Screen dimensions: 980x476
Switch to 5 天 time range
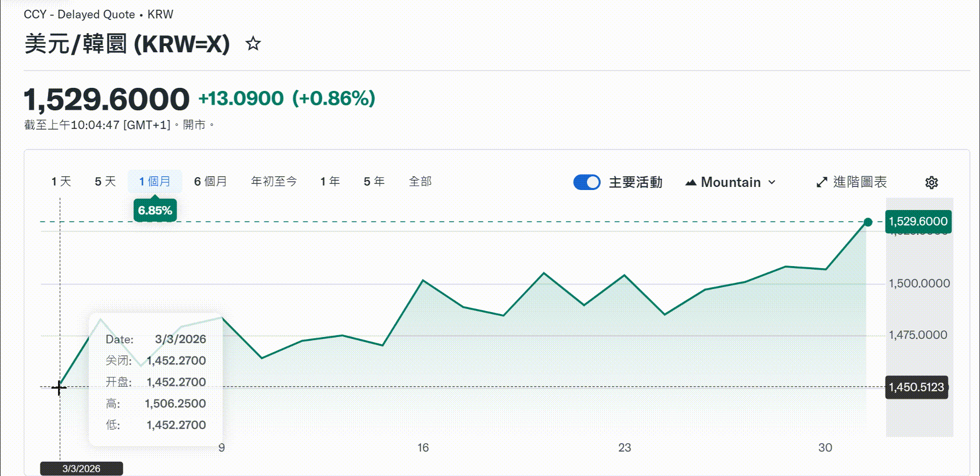click(105, 181)
